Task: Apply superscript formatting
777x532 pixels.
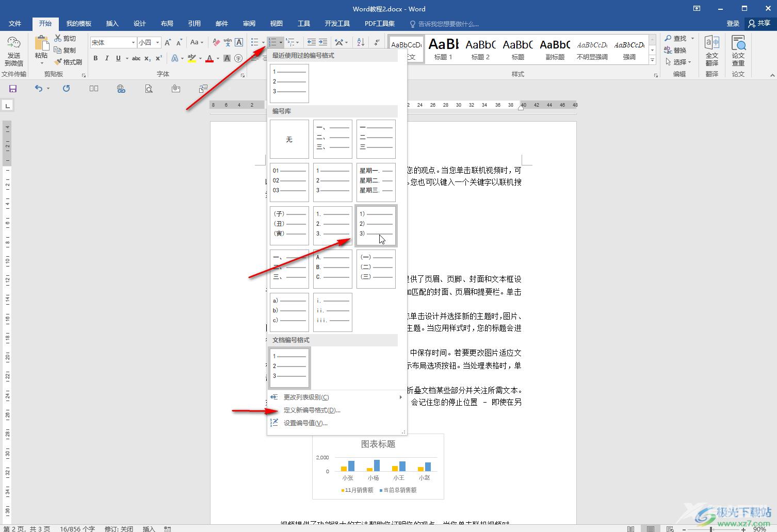Action: coord(159,58)
